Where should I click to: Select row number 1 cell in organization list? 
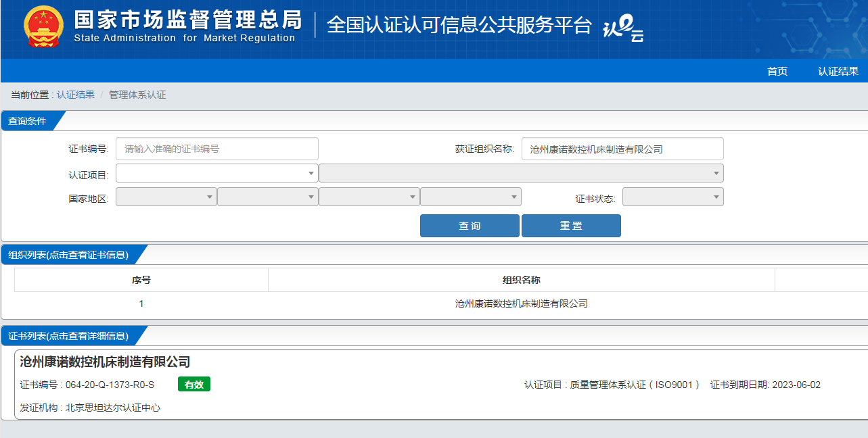pyautogui.click(x=141, y=303)
